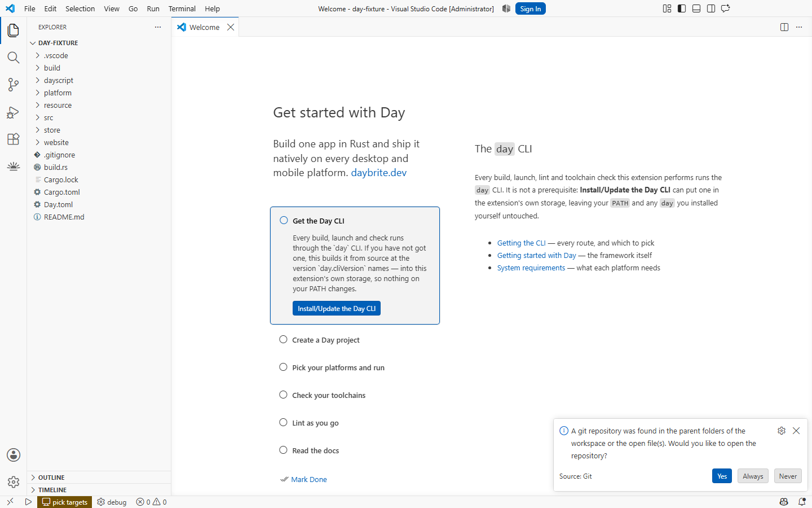The image size is (812, 508).
Task: Open the chat icon in title bar
Action: pos(726,8)
